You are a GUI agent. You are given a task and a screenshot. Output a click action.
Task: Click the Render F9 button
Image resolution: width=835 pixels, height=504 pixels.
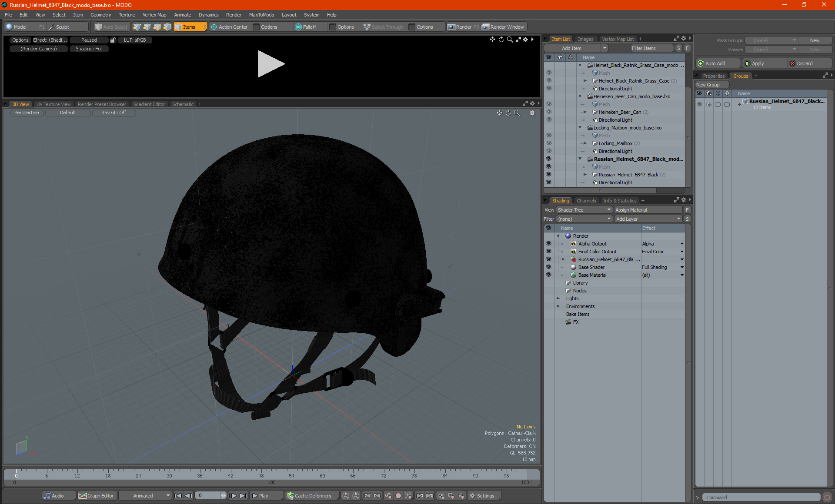(463, 27)
